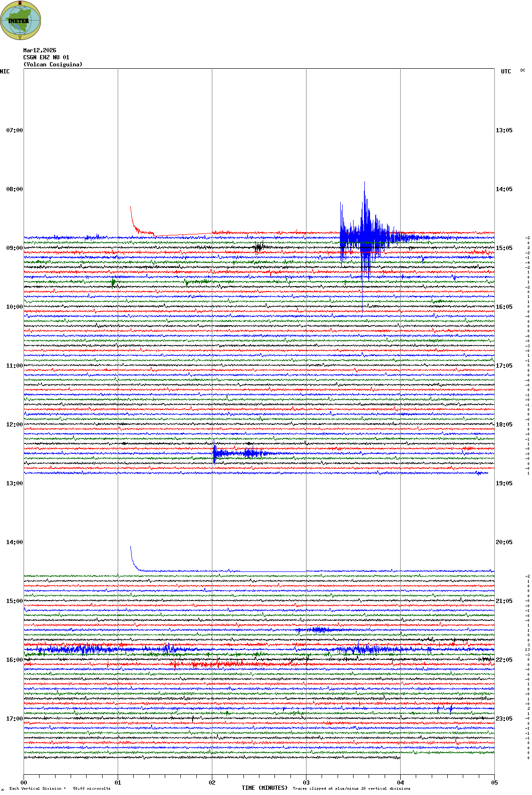
Task: Click the small DC label
Action: (523, 71)
